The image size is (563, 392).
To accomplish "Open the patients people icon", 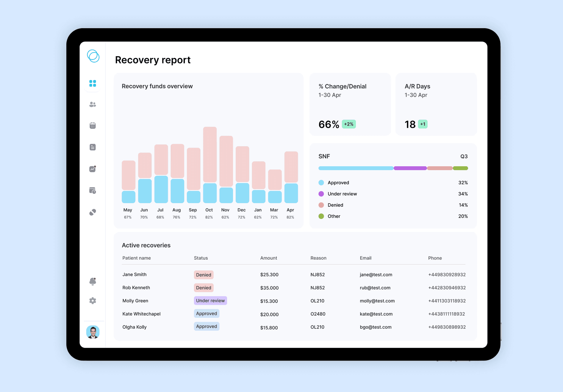I will (x=93, y=104).
